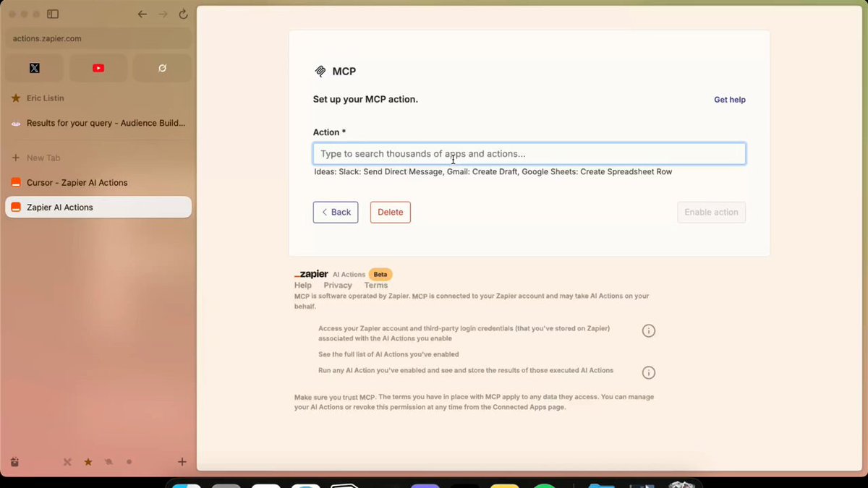
Task: Open the archive icon in sidebar corner
Action: tap(15, 462)
